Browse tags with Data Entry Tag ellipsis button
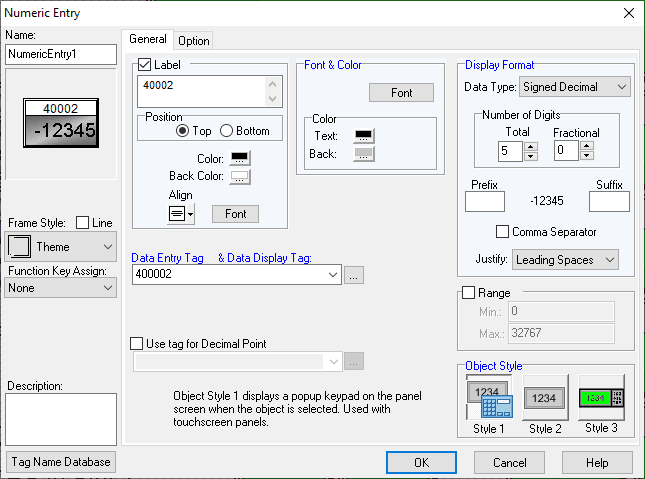The height and width of the screenshot is (479, 645). coord(354,275)
